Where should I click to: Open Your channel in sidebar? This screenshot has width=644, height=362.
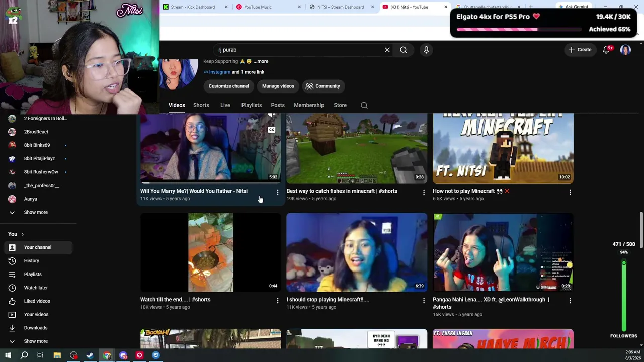[38, 247]
